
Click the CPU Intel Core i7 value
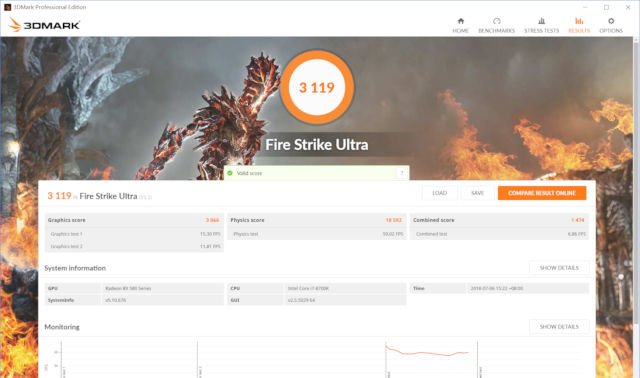tap(345, 288)
